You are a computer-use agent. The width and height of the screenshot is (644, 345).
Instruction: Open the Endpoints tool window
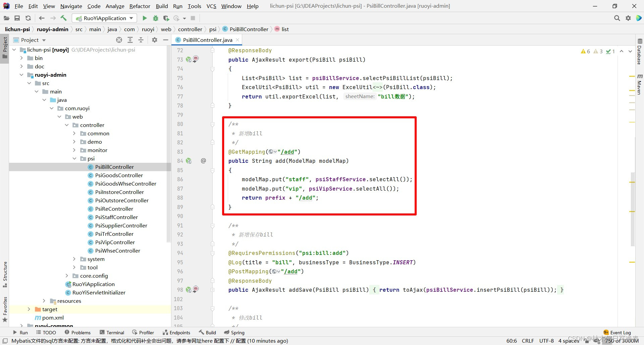click(176, 333)
